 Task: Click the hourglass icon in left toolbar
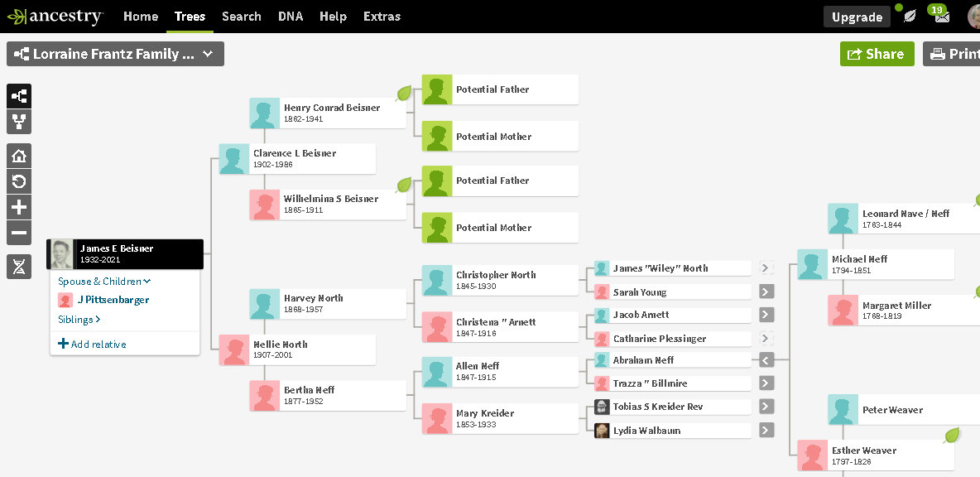click(19, 266)
